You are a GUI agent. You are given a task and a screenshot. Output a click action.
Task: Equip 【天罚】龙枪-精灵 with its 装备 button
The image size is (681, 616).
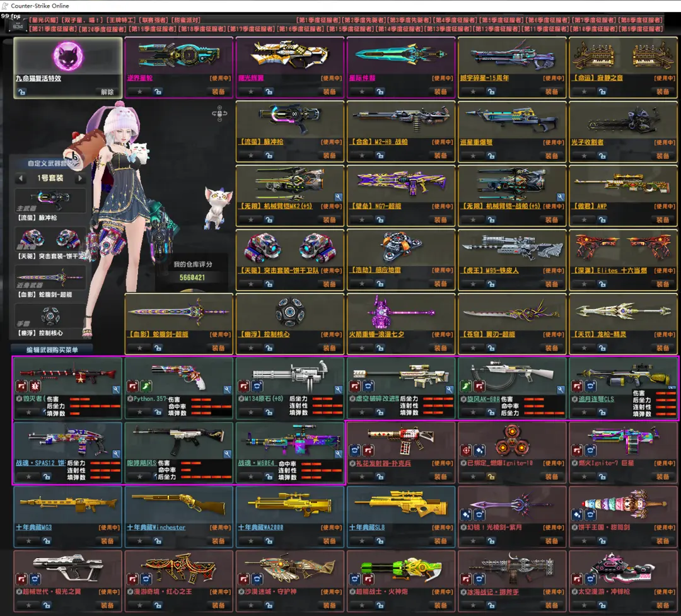(663, 348)
